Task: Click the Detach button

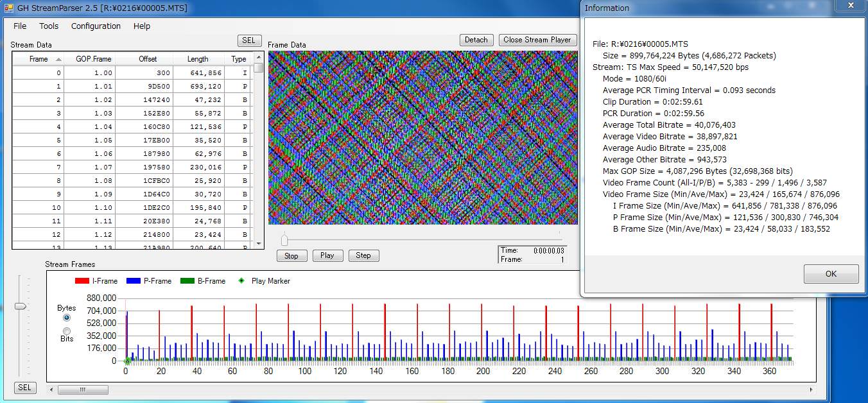Action: tap(476, 40)
